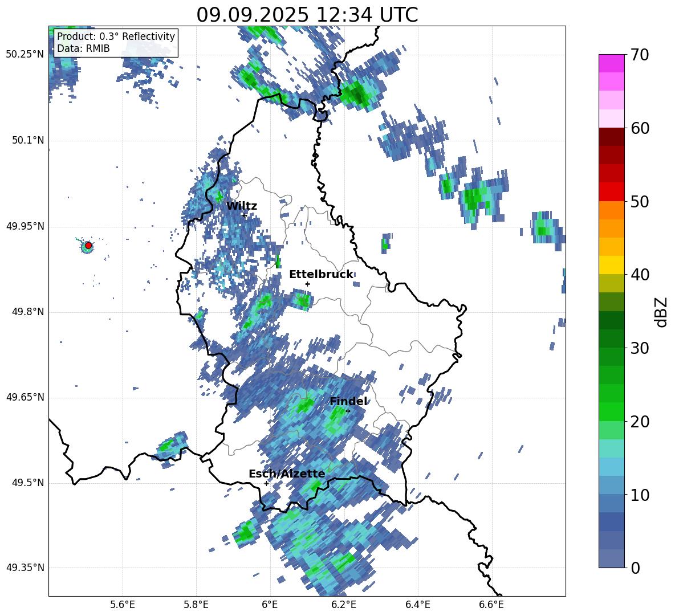
Task: Click the colorbar value 60
Action: click(640, 128)
